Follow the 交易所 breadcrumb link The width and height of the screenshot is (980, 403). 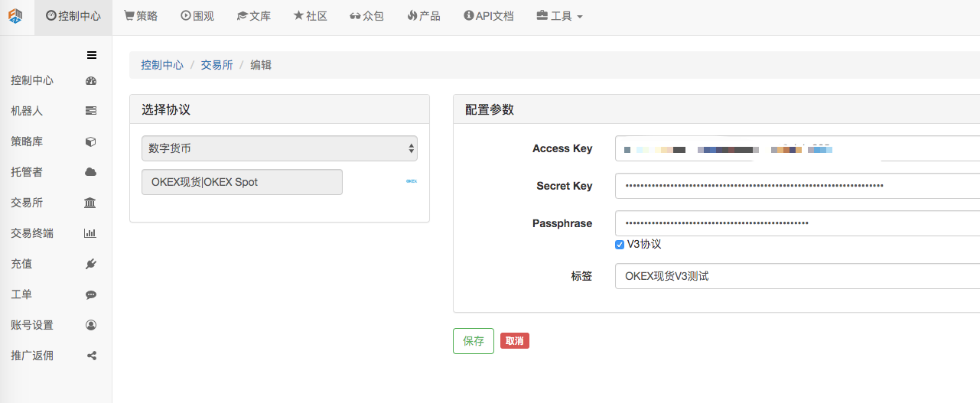click(x=217, y=65)
